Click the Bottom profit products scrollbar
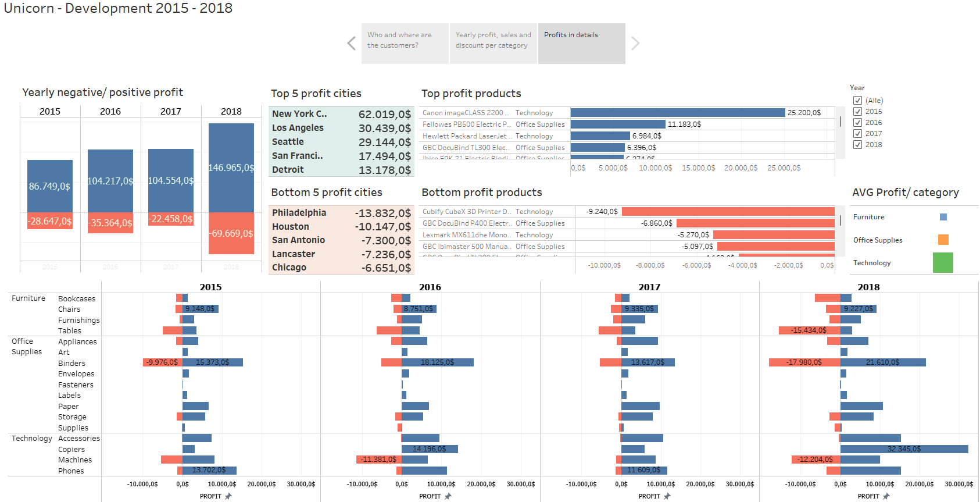 point(840,221)
